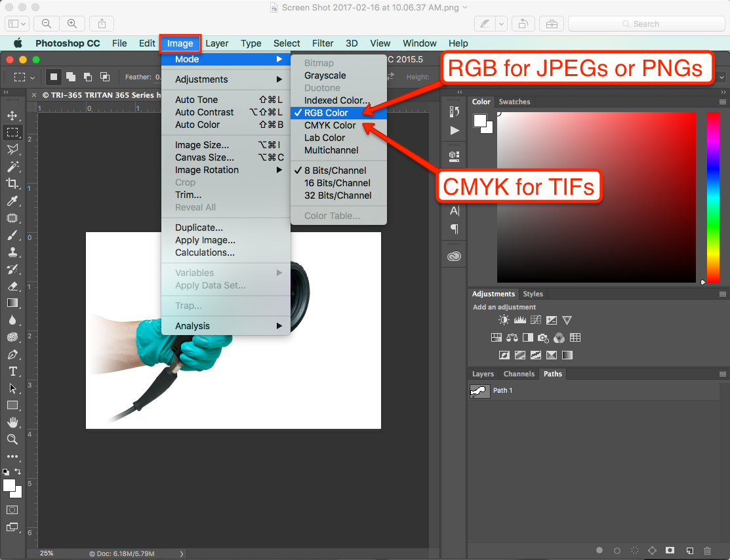The image size is (730, 560).
Task: Add a Brightness/Contrast adjustment from the Adjustments panel
Action: tap(504, 320)
